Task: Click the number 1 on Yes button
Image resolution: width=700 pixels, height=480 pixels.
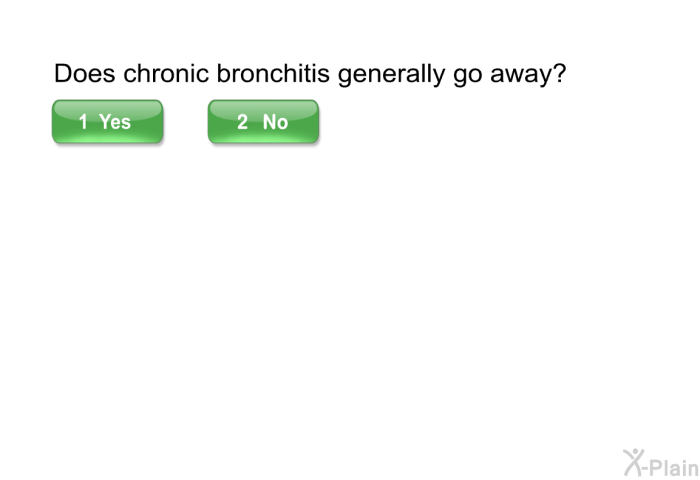Action: click(83, 122)
